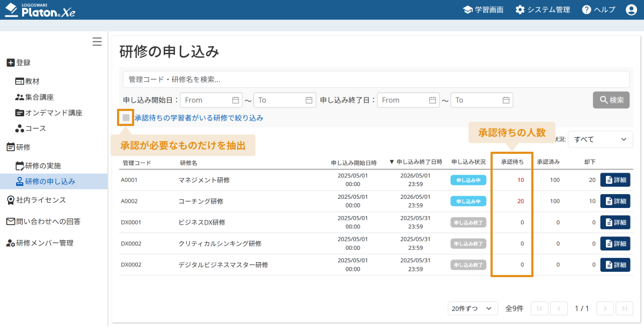Click the クリティカルシンキング研修 row name
The height and width of the screenshot is (327, 644).
point(220,243)
